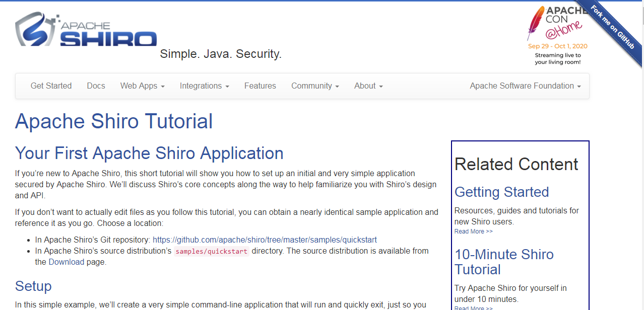Click the Your First Apache Shiro Application heading
Image resolution: width=644 pixels, height=310 pixels.
(x=149, y=153)
